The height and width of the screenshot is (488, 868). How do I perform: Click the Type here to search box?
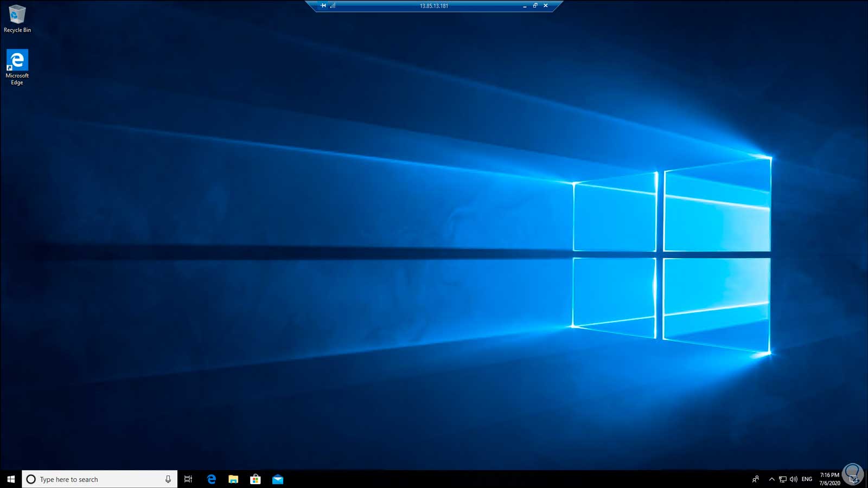[100, 479]
